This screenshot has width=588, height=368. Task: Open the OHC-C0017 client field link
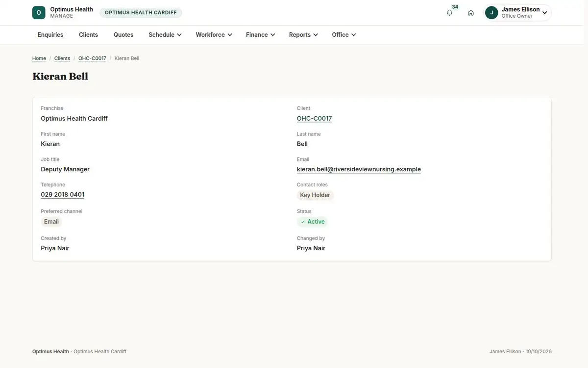[315, 119]
